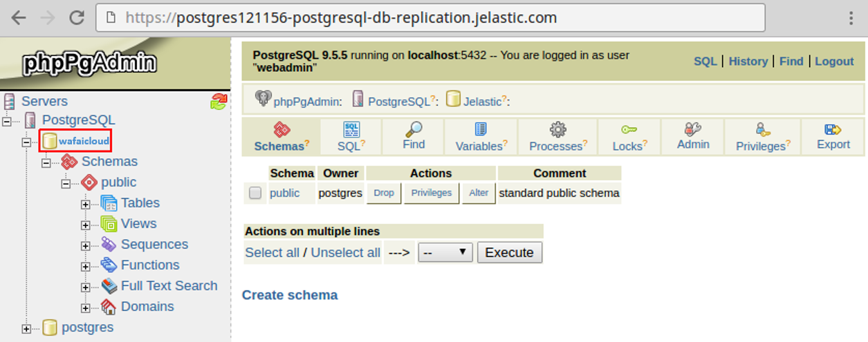Viewport: 868px width, 342px height.
Task: Tick the checkbox for the public schema row
Action: (x=255, y=193)
